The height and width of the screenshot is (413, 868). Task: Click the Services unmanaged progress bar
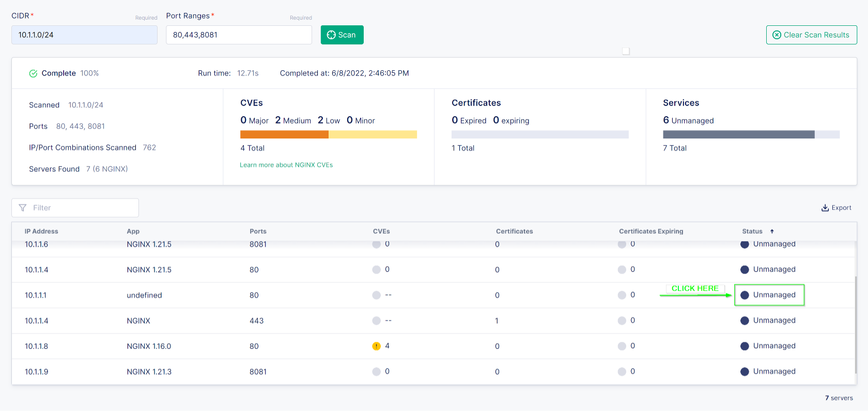coord(751,134)
